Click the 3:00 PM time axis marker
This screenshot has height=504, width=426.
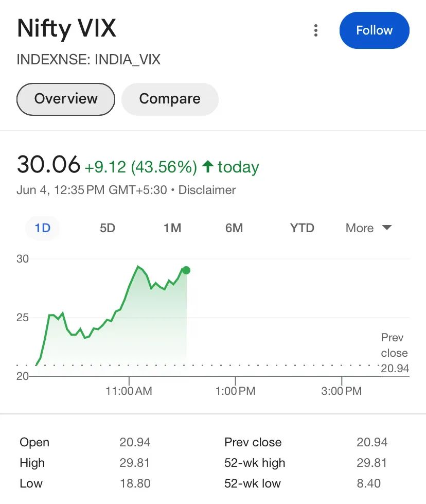pos(342,391)
